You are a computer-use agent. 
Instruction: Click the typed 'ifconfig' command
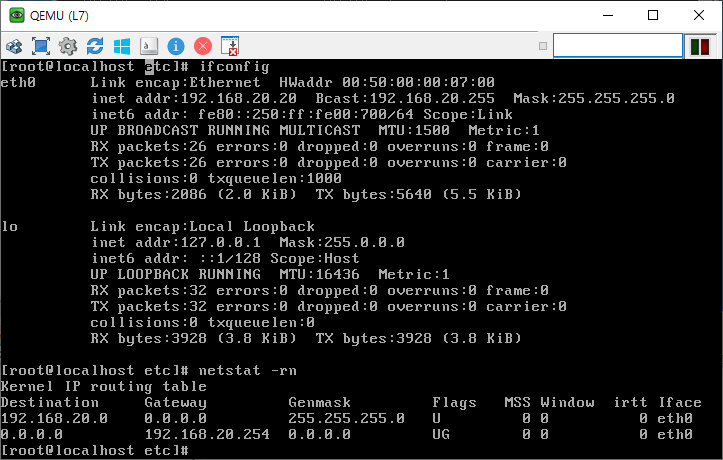pyautogui.click(x=234, y=67)
